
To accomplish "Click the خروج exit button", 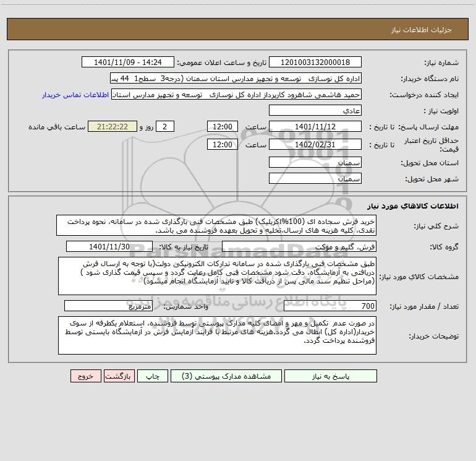I will [85, 376].
